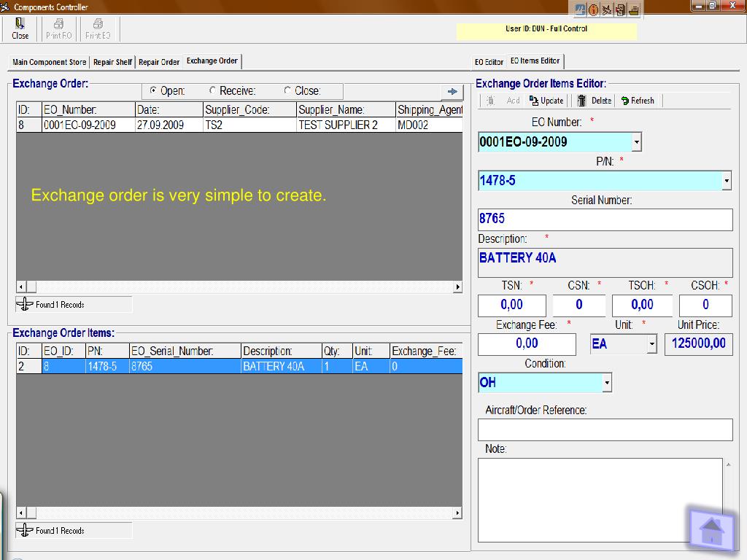Click the Exchange Fee input field

point(527,344)
